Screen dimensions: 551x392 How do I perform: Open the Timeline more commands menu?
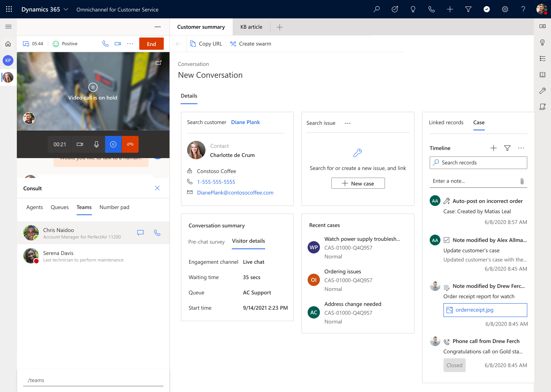[521, 148]
